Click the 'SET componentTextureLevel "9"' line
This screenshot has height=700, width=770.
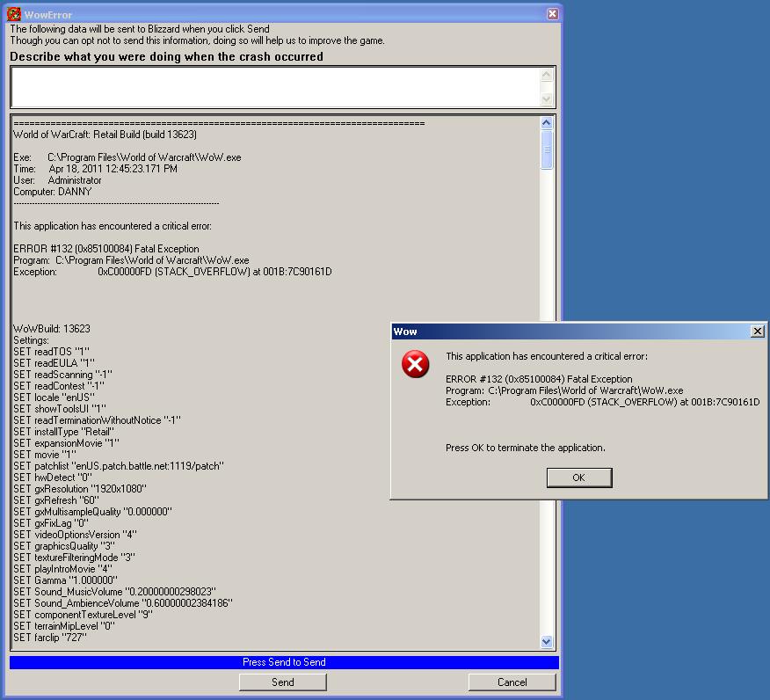click(x=83, y=615)
